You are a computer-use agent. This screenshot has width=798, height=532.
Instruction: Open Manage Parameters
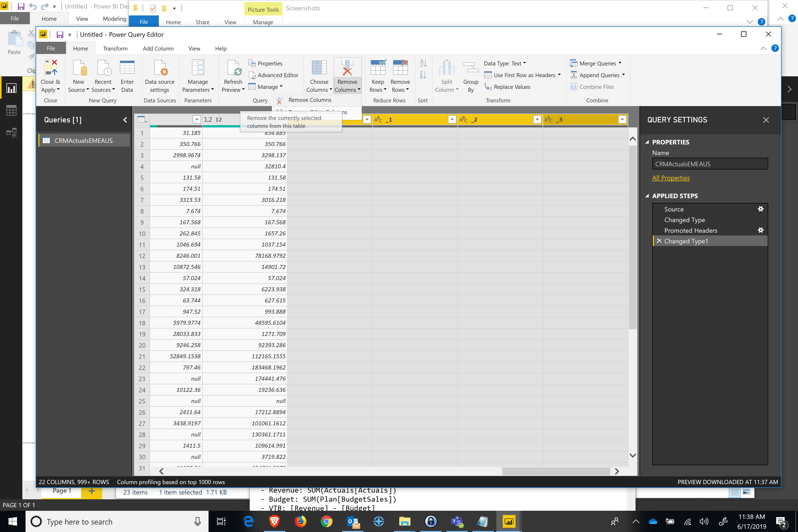coord(198,75)
